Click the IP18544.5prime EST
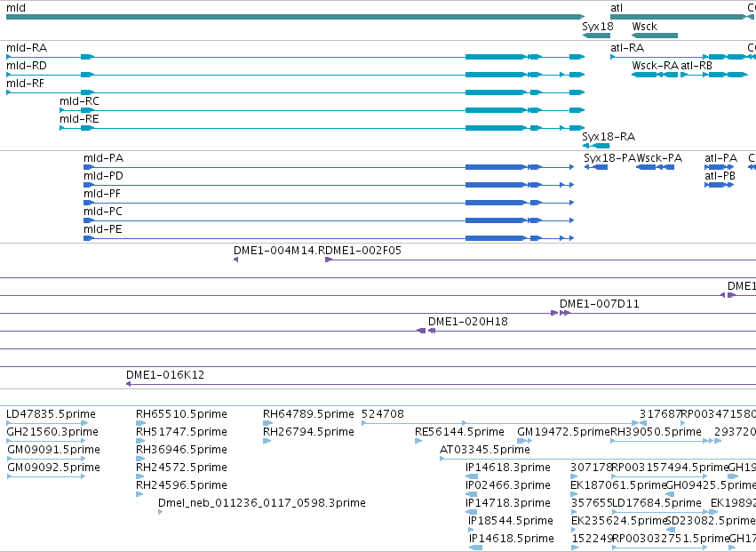This screenshot has height=552, width=756. point(471,531)
